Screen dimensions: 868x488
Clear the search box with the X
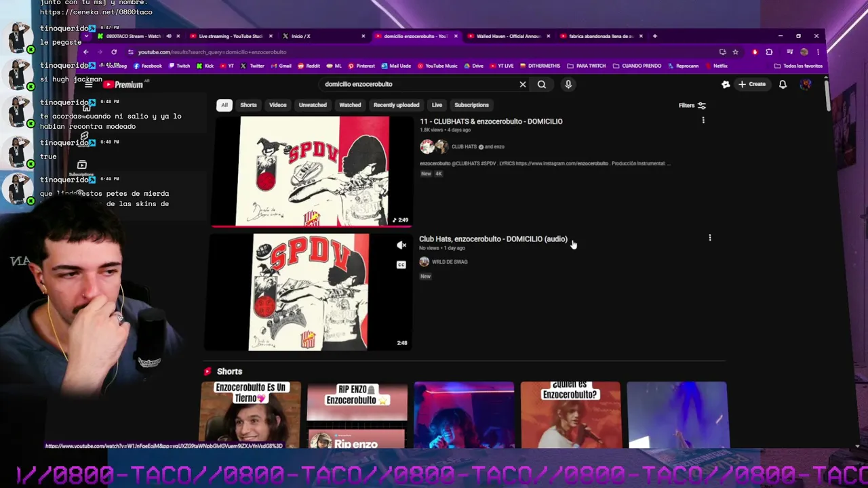[x=523, y=85]
